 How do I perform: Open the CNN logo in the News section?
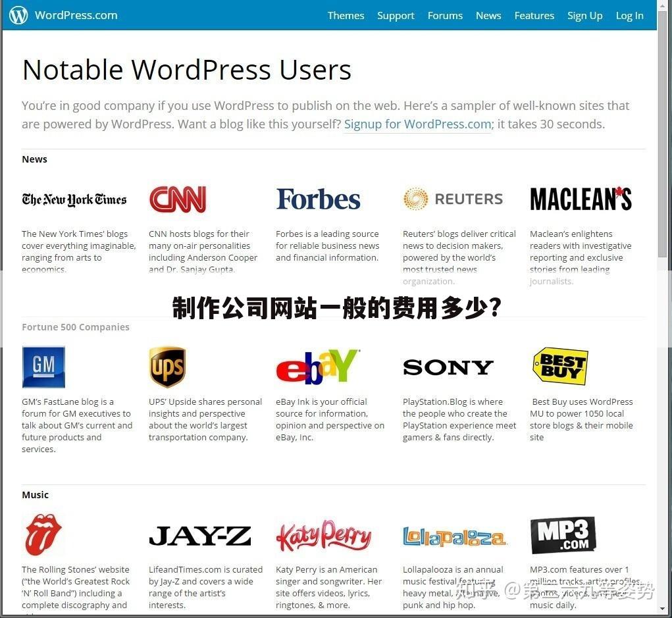point(177,198)
